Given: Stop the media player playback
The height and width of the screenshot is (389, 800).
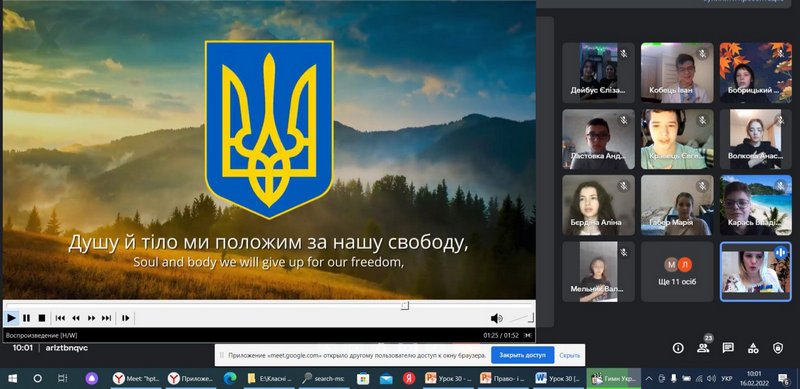Looking at the screenshot, I should coord(42,318).
